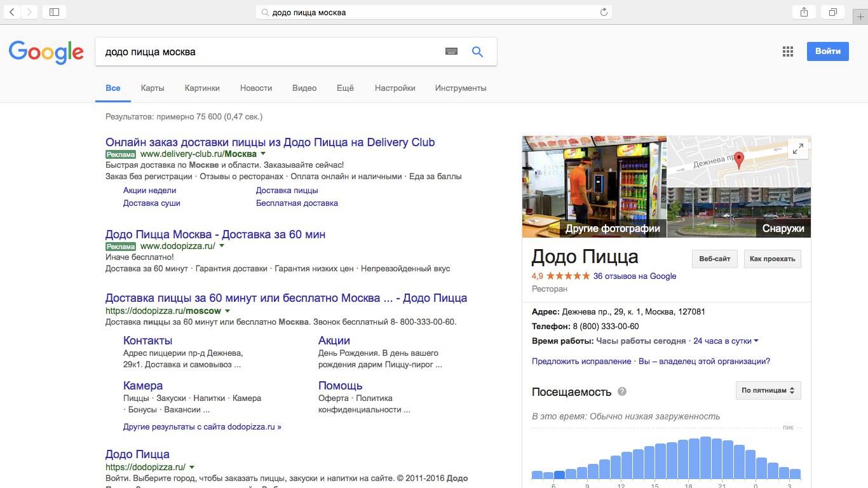Click the Как проехать directions button
Image resolution: width=868 pixels, height=488 pixels.
[773, 259]
